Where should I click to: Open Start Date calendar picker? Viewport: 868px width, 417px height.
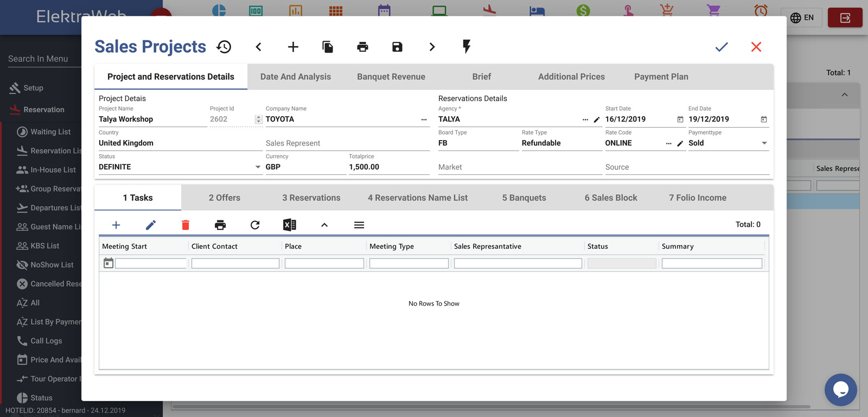[x=680, y=119]
